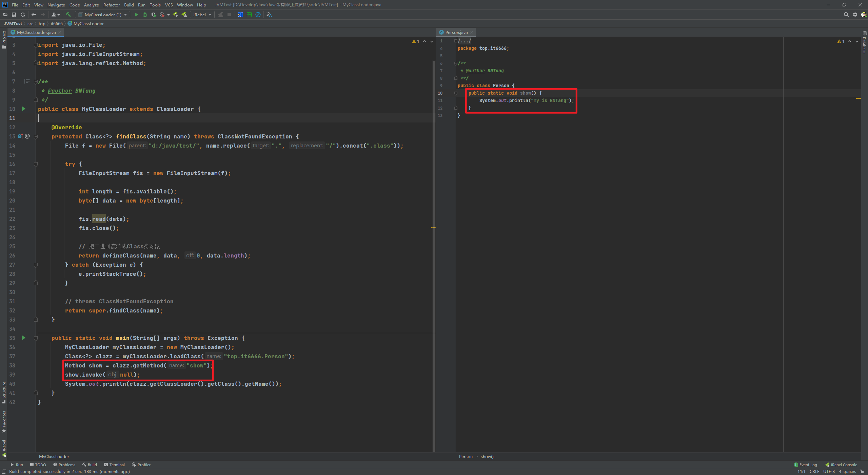Click Run with Coverage icon
Viewport: 868px width, 475px height.
point(154,15)
